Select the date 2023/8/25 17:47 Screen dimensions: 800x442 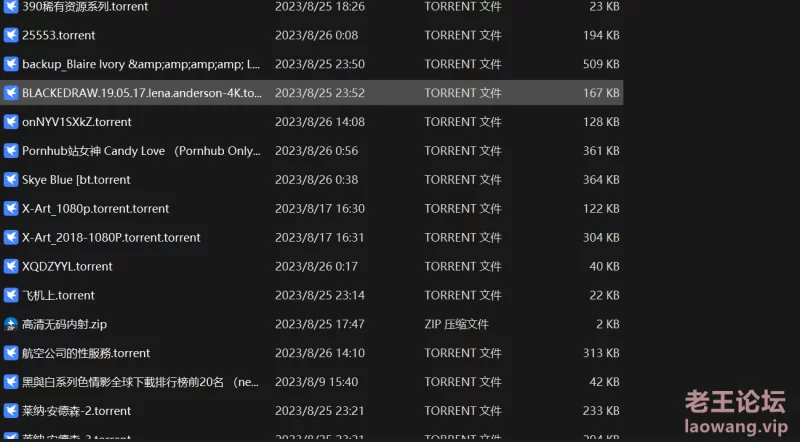320,325
